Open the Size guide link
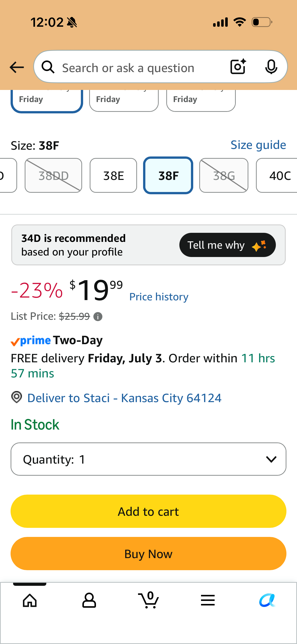297x644 pixels. [258, 145]
